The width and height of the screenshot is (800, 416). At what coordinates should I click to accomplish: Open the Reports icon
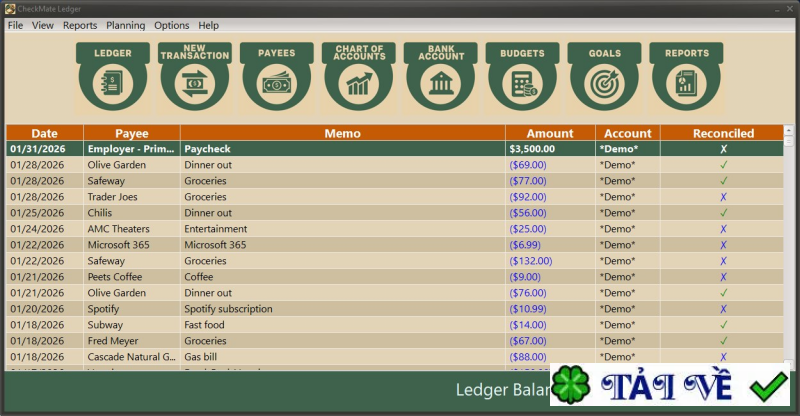point(686,78)
